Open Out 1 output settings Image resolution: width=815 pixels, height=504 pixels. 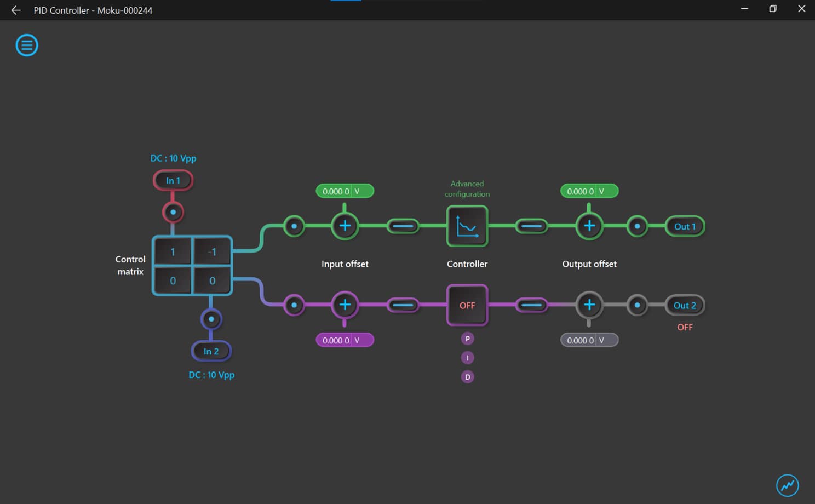tap(685, 226)
